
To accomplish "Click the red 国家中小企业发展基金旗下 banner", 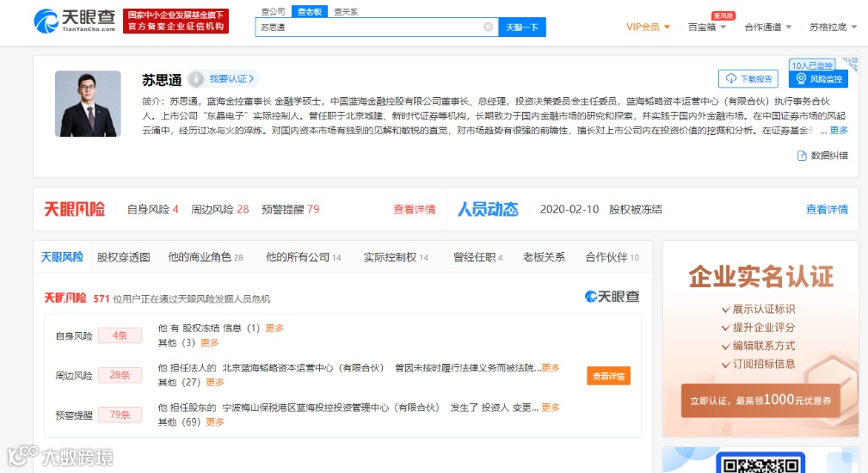I will pyautogui.click(x=176, y=21).
